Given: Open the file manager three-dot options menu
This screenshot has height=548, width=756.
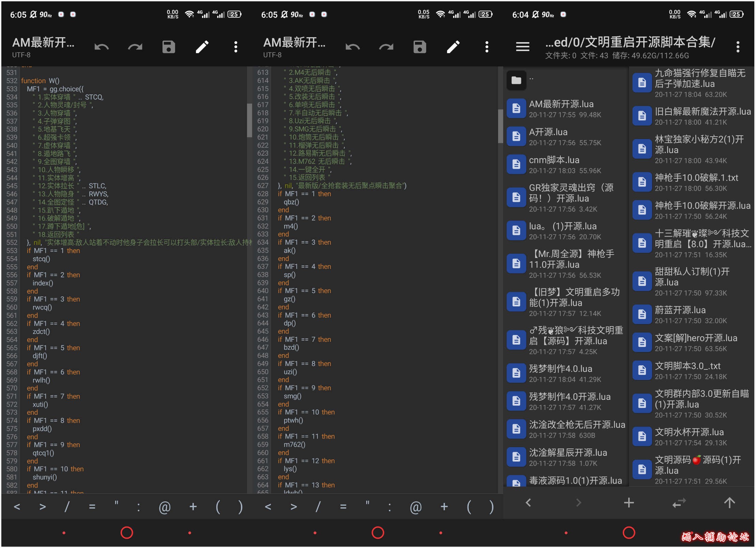Looking at the screenshot, I should pos(738,47).
